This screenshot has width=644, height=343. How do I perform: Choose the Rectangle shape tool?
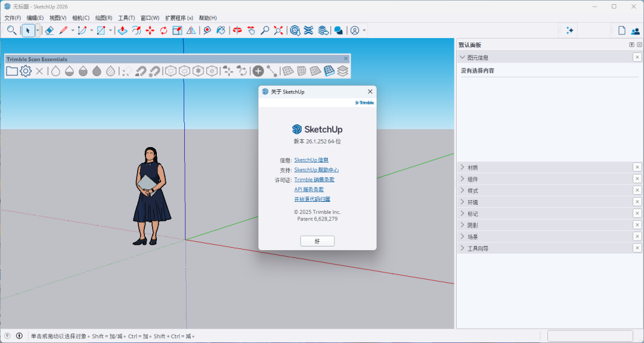tap(101, 30)
